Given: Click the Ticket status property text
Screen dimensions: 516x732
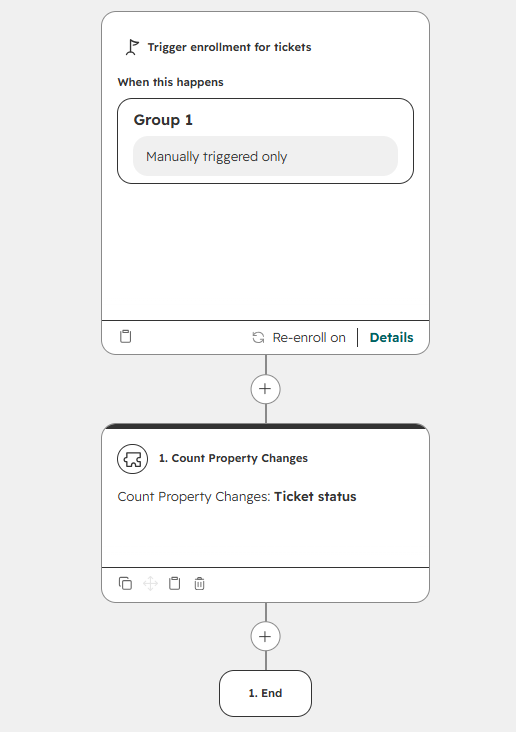Looking at the screenshot, I should tap(315, 497).
